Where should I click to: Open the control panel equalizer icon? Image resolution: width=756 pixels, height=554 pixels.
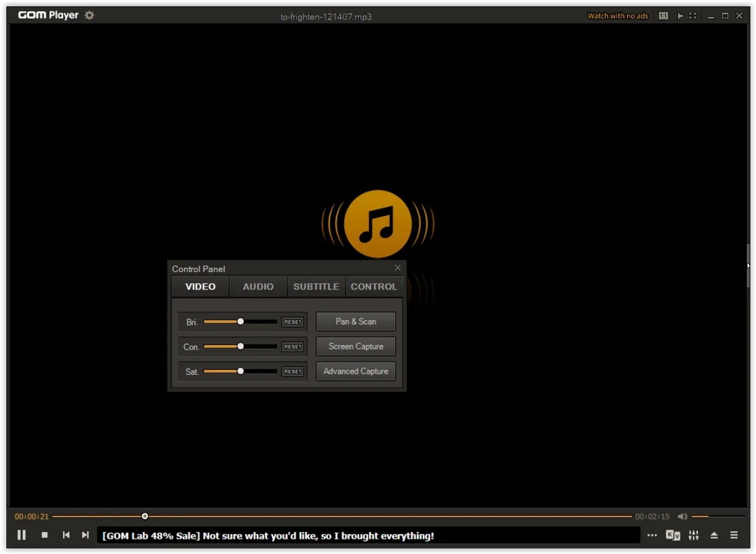point(694,535)
